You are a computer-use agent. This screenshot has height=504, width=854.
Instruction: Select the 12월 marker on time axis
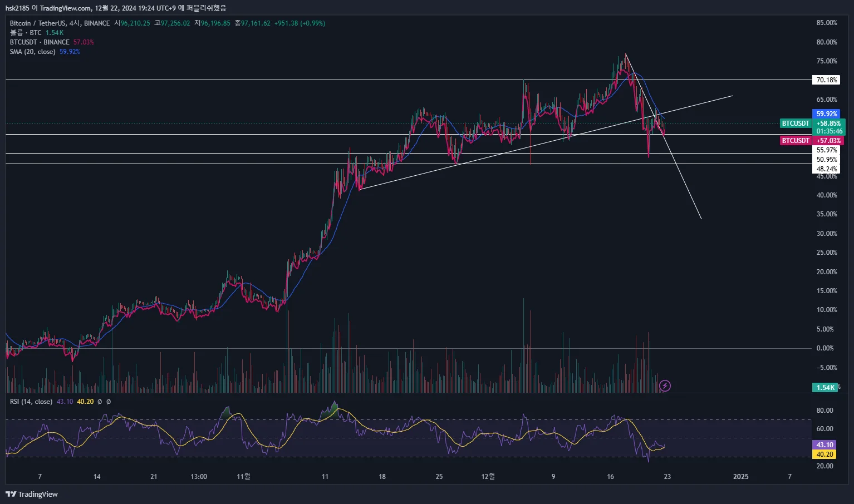(x=488, y=477)
